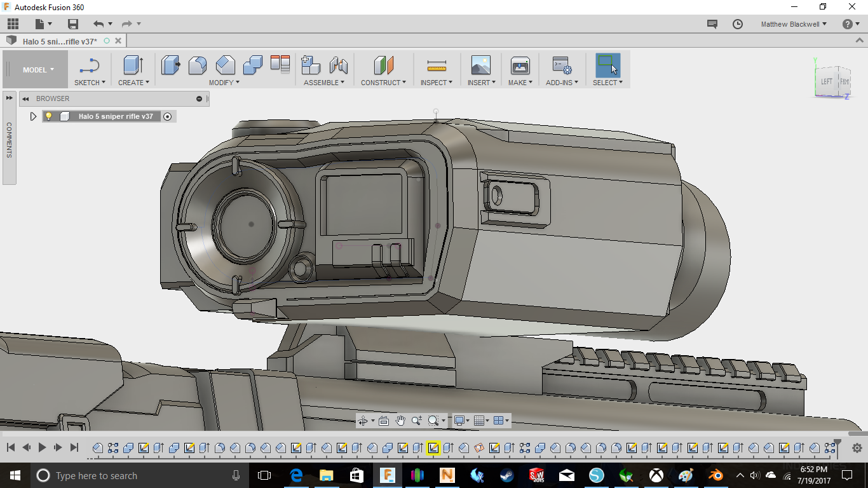Open the Display Settings dropdown in navigation bar
Screen dimensions: 868x488
pyautogui.click(x=461, y=421)
